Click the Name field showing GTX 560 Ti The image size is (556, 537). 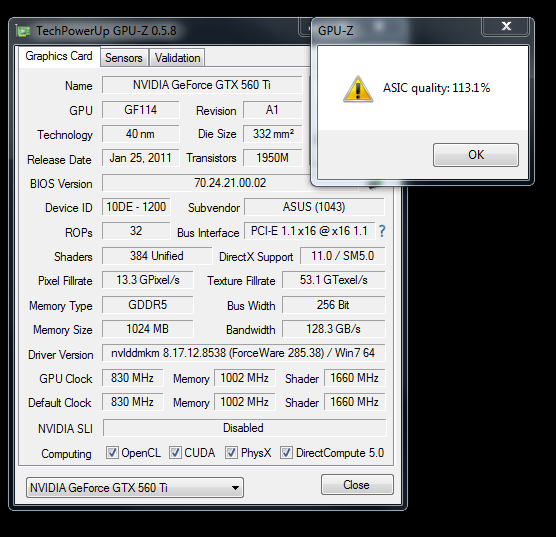pyautogui.click(x=202, y=85)
